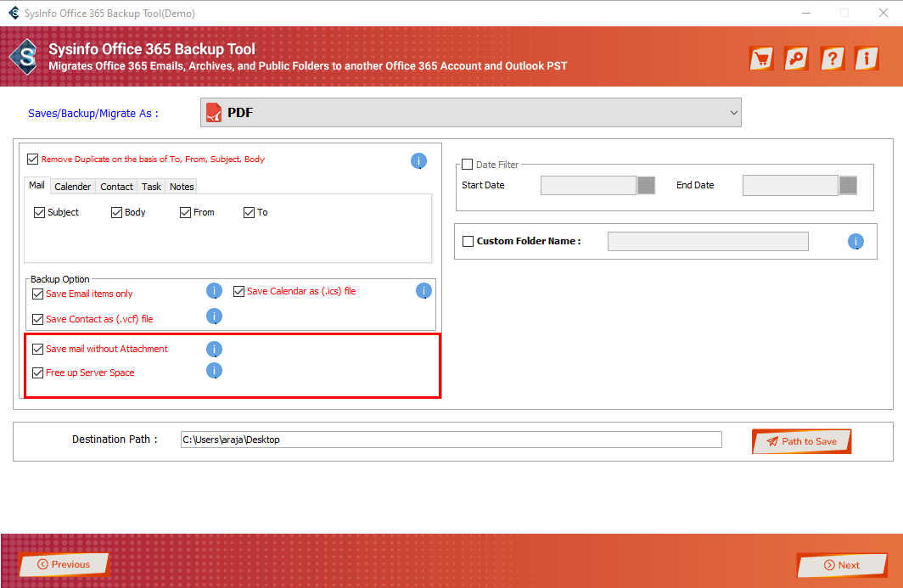Viewport: 903px width, 588px height.
Task: Toggle Save Calendar as (.ics) file checkbox
Action: (x=239, y=291)
